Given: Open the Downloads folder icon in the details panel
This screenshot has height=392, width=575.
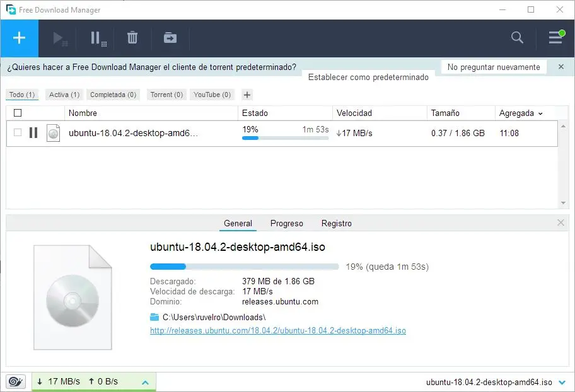Looking at the screenshot, I should (x=154, y=317).
